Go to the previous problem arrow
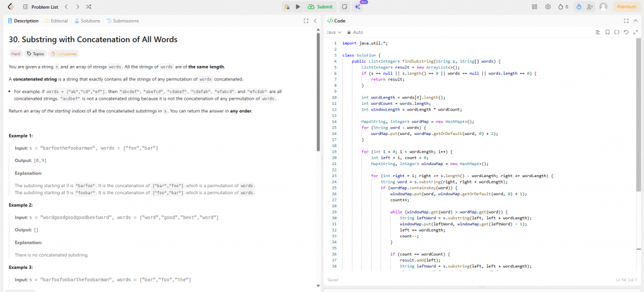This screenshot has width=644, height=292. (67, 7)
